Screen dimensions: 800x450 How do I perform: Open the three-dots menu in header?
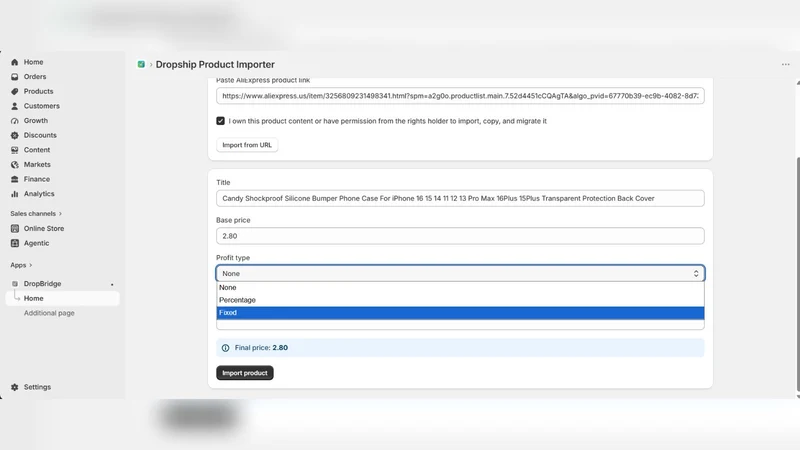785,64
